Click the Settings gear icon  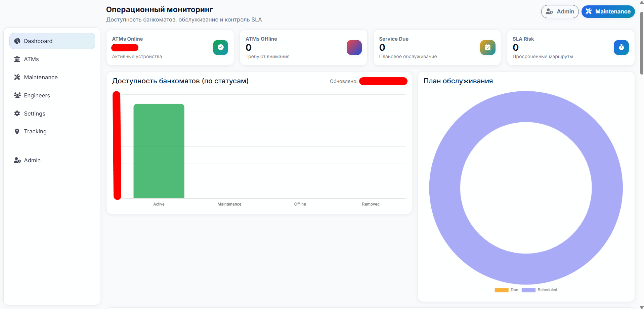tap(17, 114)
